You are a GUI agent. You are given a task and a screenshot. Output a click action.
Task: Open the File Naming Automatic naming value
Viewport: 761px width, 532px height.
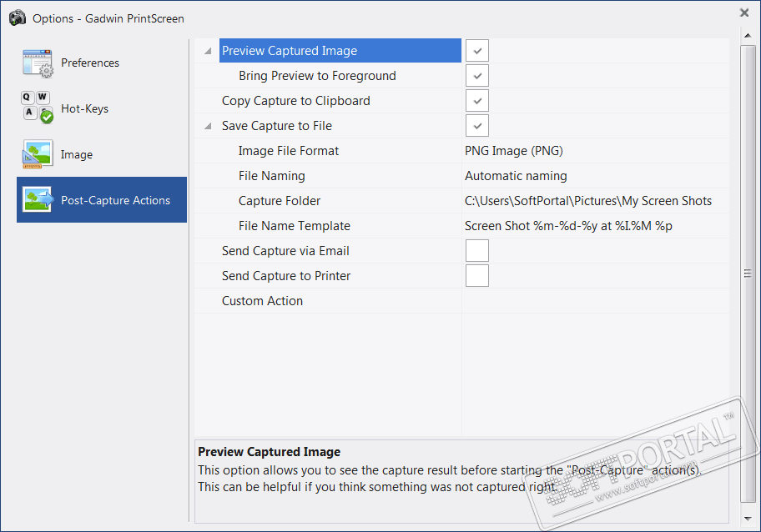coord(516,176)
